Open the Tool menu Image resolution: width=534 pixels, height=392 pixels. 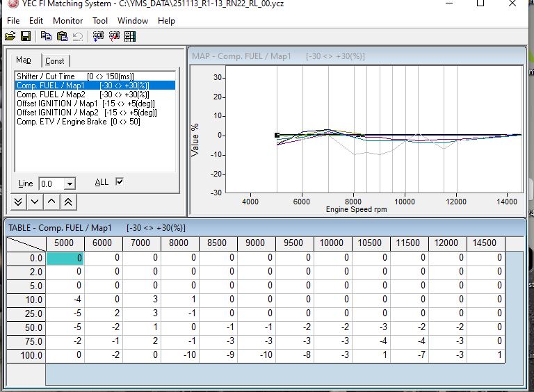click(100, 21)
